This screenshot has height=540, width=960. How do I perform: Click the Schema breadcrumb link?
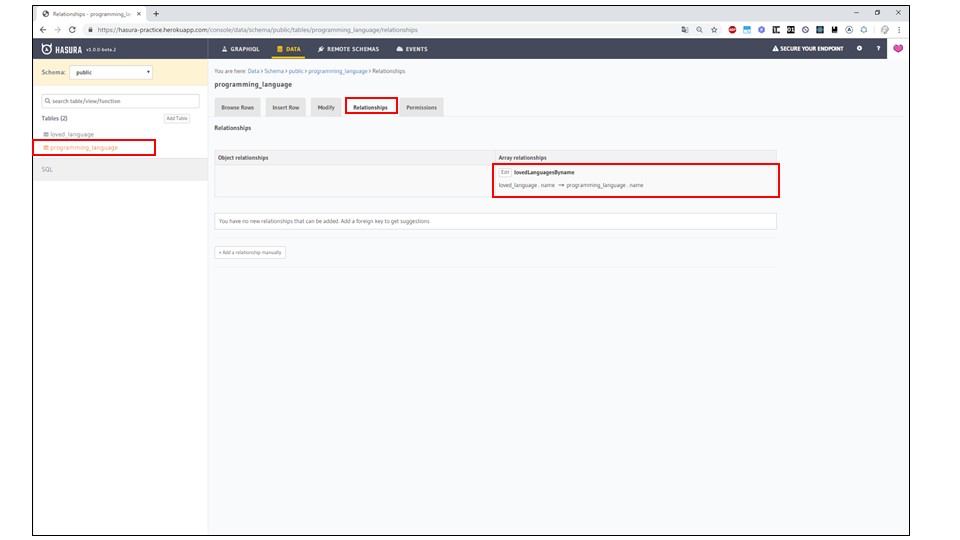coord(274,71)
